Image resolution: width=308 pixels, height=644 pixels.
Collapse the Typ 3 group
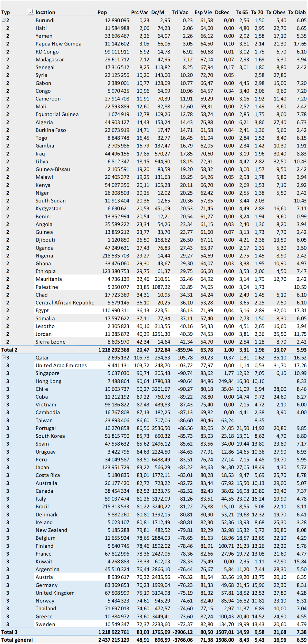4,357
